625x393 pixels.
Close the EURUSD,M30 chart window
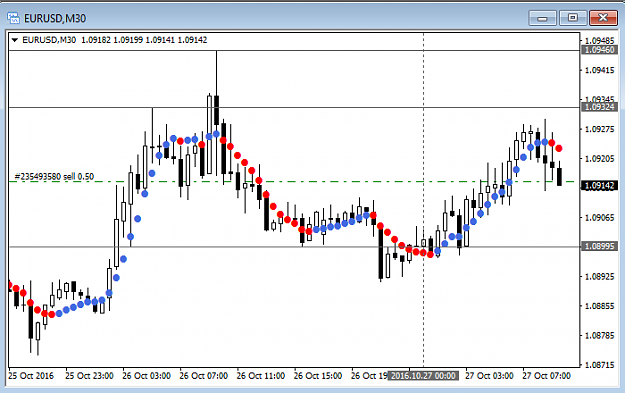[x=603, y=18]
